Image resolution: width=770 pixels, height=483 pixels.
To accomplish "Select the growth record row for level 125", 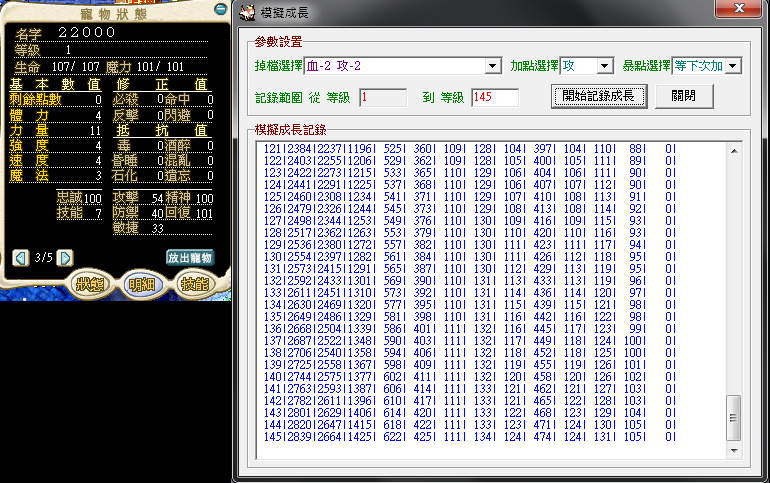I will click(x=469, y=197).
